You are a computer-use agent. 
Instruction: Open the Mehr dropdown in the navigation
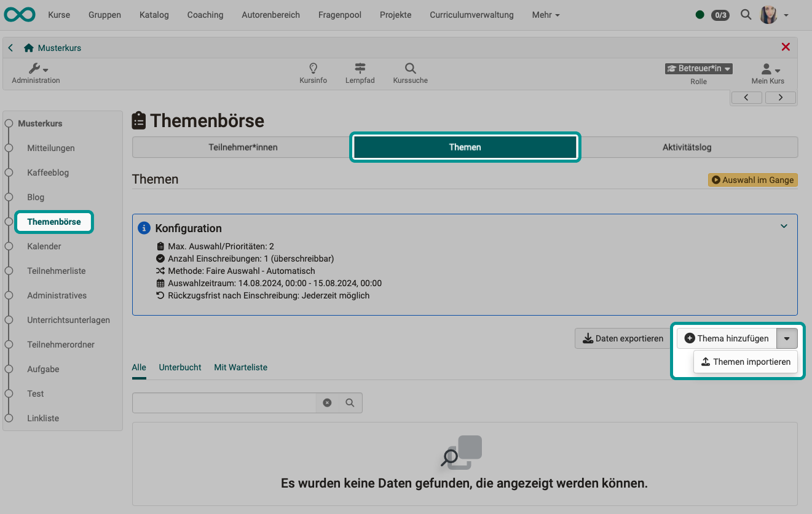545,15
